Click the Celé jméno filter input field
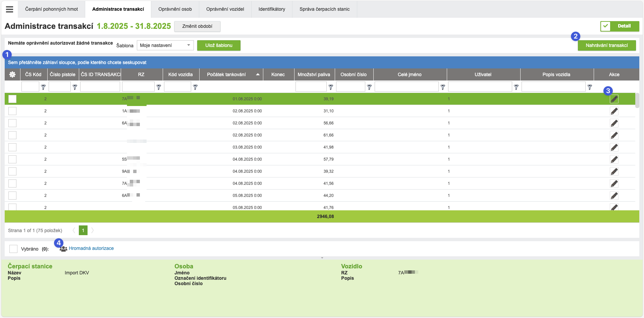This screenshot has height=318, width=644. point(406,87)
